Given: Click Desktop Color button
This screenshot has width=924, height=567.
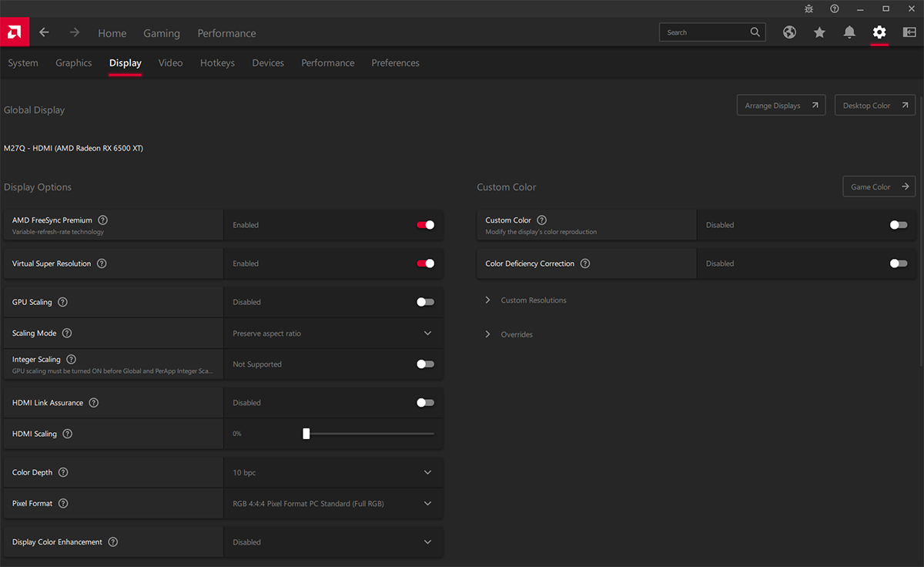Looking at the screenshot, I should tap(875, 106).
